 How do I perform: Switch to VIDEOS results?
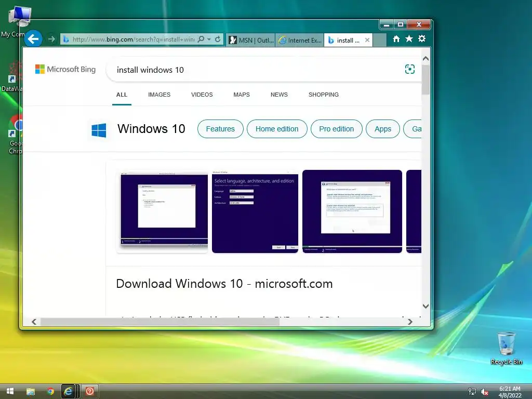[202, 95]
